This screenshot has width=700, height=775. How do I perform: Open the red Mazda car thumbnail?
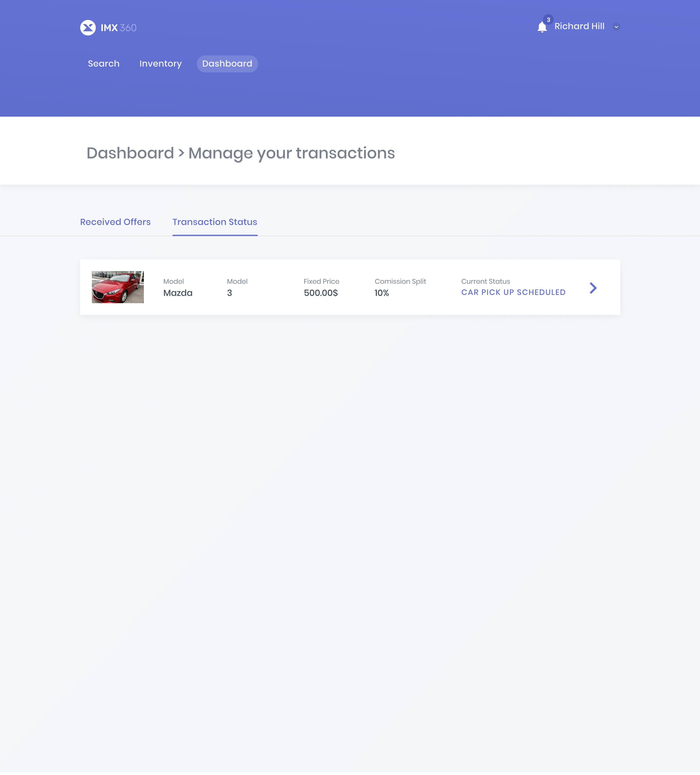(118, 287)
